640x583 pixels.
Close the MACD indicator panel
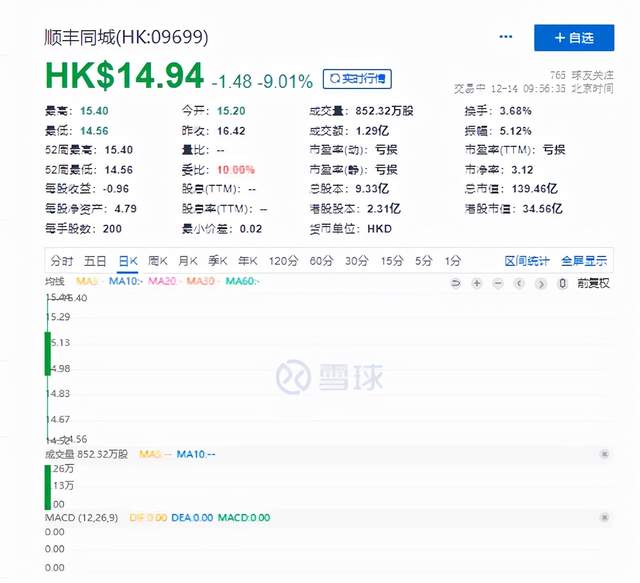(604, 517)
